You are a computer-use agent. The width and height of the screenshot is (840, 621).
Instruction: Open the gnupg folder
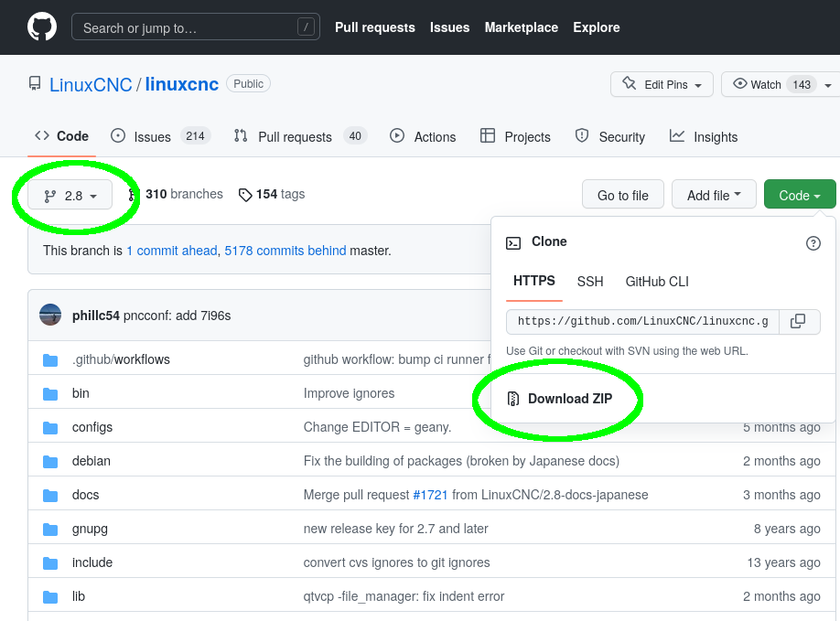[x=90, y=529]
